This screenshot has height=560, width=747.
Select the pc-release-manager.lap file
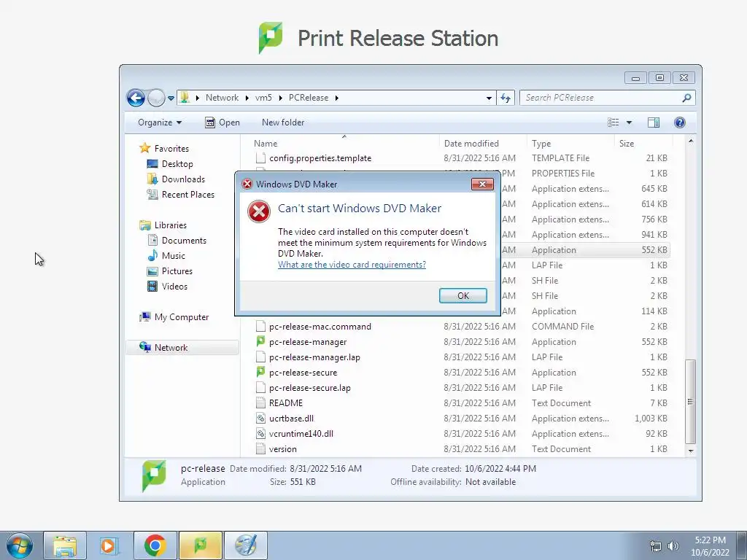point(314,357)
